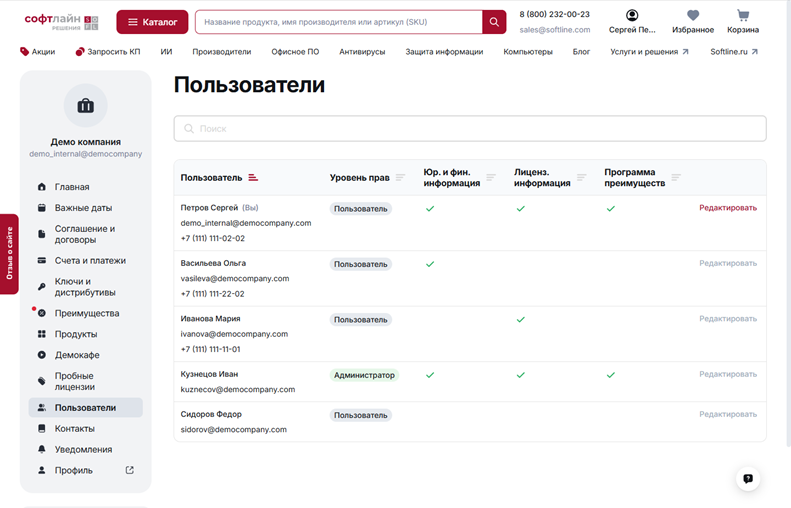Edit user Кузнецов Иван
This screenshot has width=791, height=508.
point(728,374)
